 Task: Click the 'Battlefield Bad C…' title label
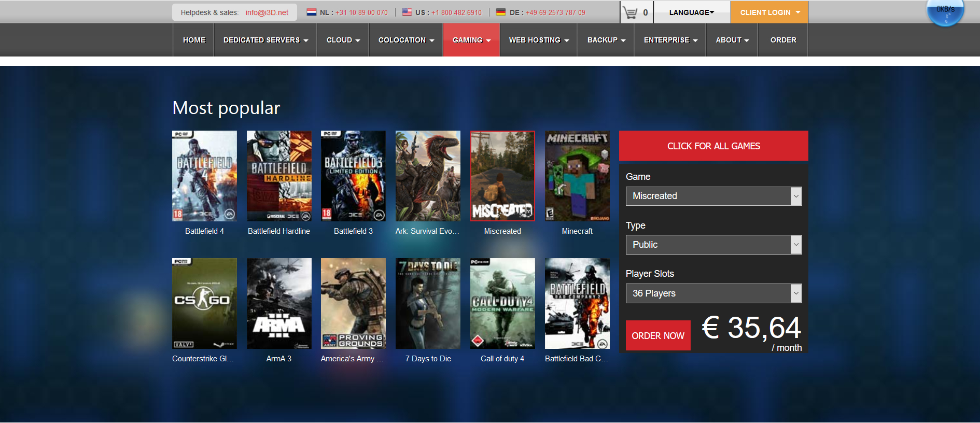[577, 359]
